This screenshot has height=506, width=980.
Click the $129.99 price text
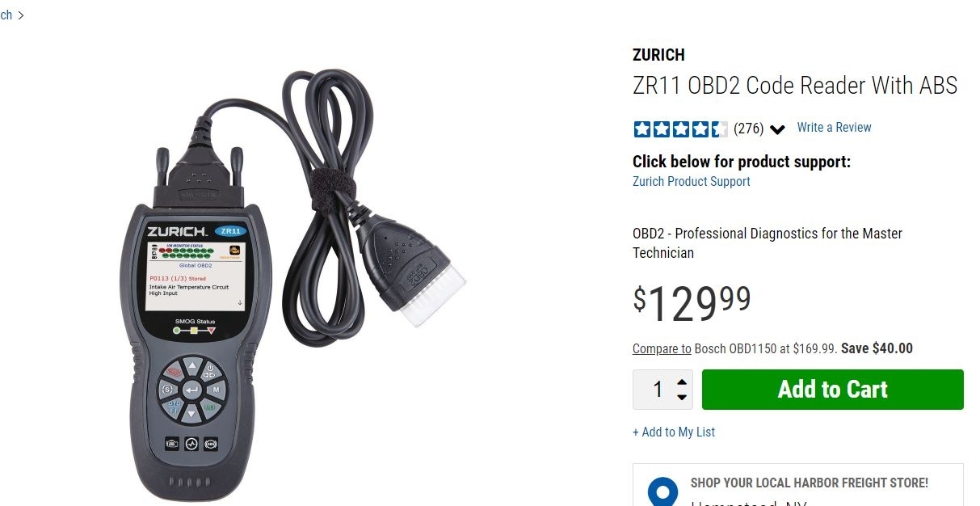click(692, 302)
